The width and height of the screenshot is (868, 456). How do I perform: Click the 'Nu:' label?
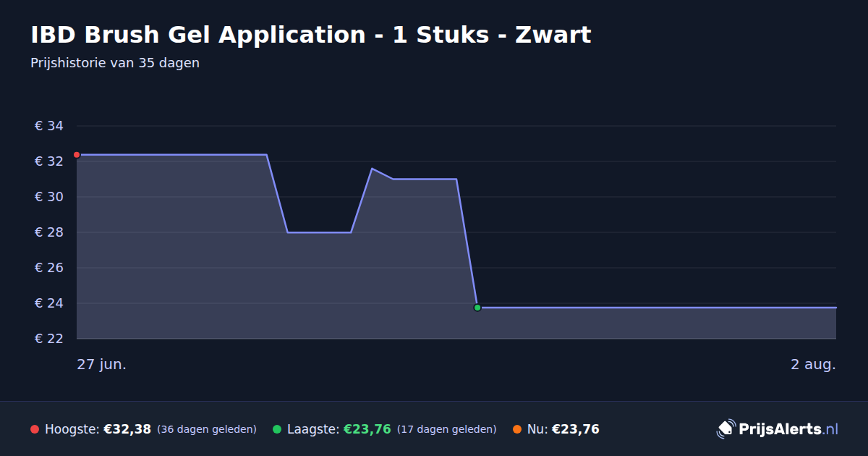(537, 429)
